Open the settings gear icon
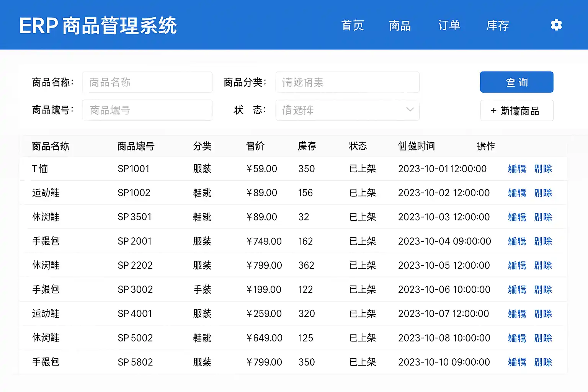 [x=556, y=25]
